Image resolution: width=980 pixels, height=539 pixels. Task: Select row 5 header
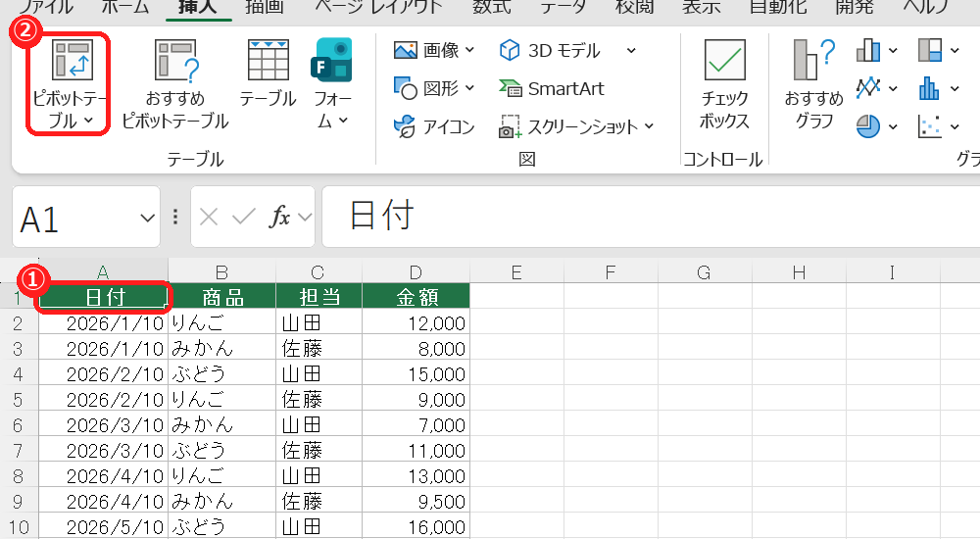[x=19, y=400]
